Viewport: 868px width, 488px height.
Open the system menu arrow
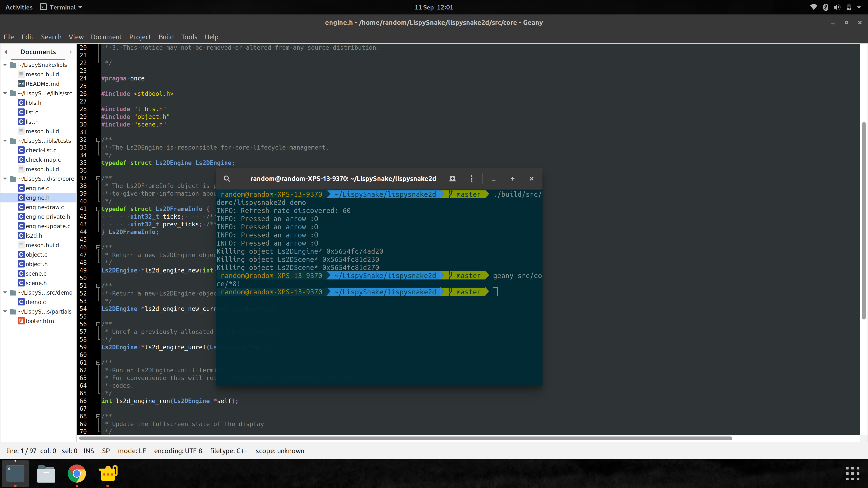coord(859,7)
